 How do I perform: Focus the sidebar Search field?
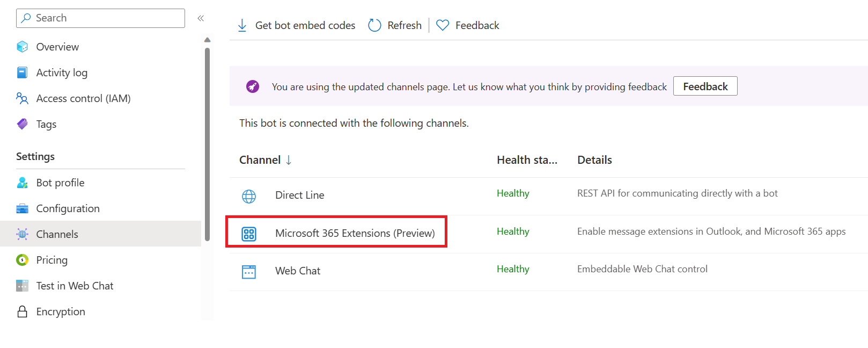click(x=100, y=18)
